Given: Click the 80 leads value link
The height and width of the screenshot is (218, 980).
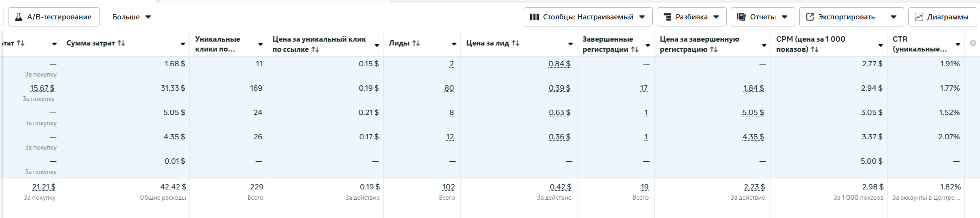Looking at the screenshot, I should [449, 88].
